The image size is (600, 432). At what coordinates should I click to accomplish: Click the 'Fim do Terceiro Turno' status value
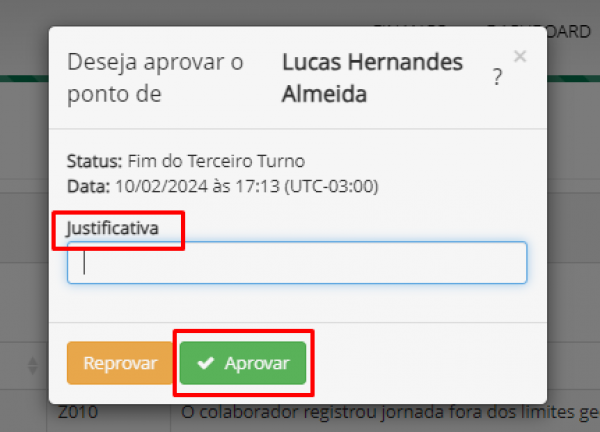(x=216, y=161)
